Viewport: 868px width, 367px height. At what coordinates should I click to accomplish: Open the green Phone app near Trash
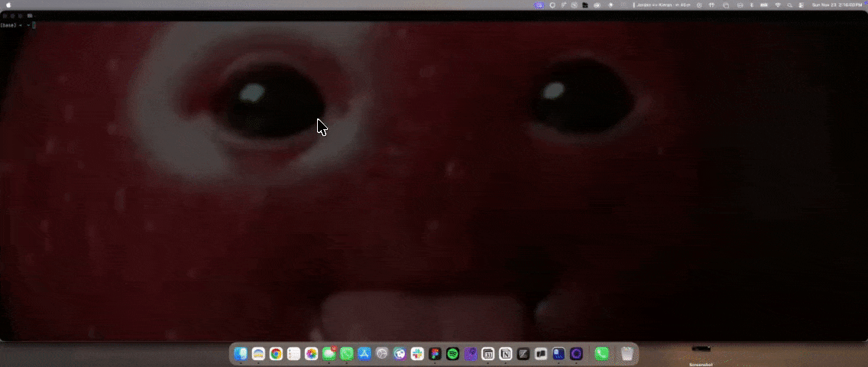602,353
